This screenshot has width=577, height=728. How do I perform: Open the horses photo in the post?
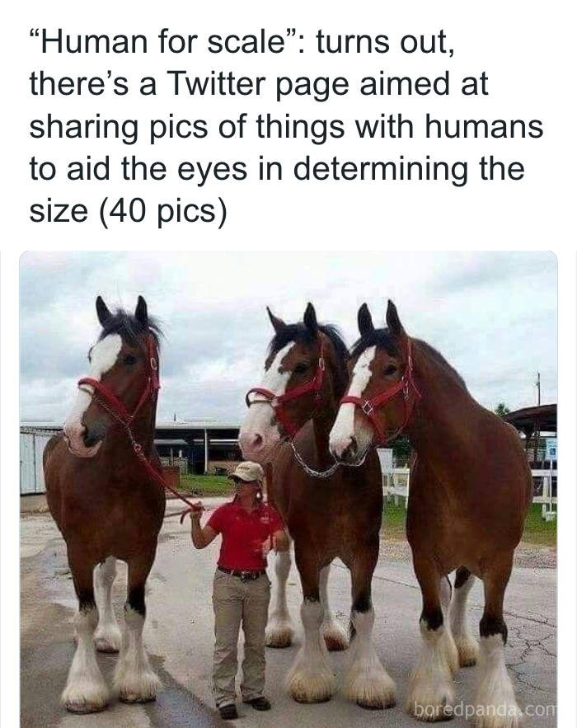coord(288,489)
